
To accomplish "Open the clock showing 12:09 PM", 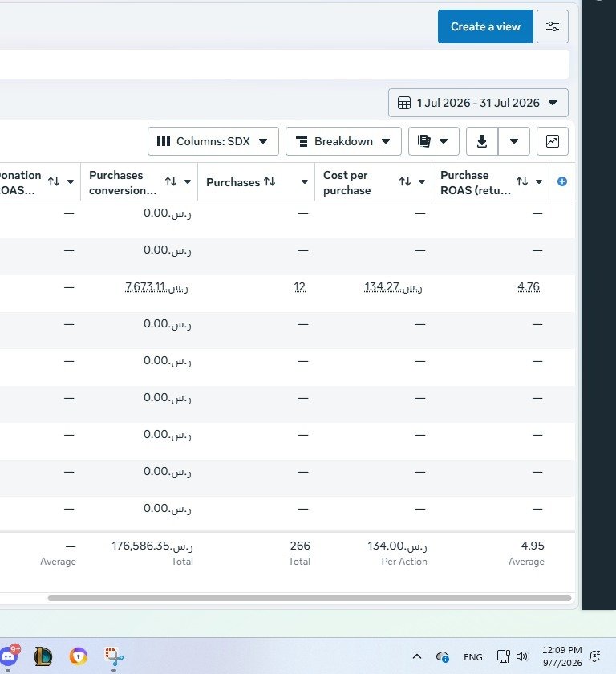I will (562, 656).
